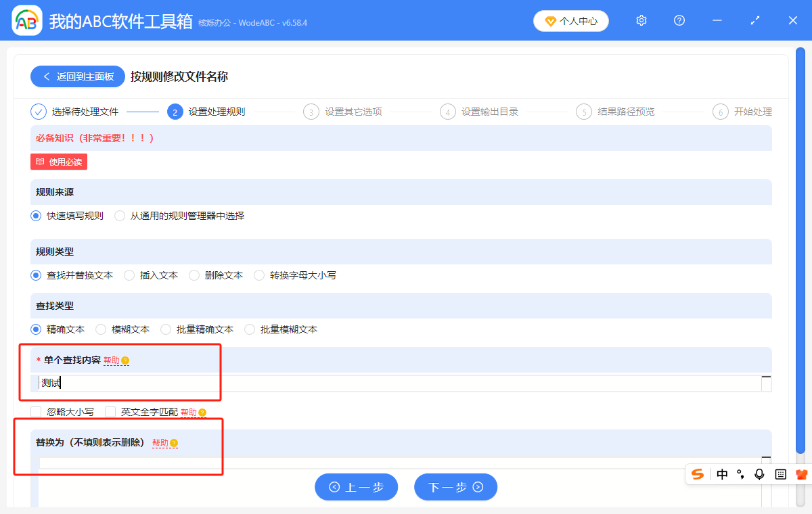Open 个人中心 via the crown badge
Screen dimensions: 812x514
[x=570, y=20]
